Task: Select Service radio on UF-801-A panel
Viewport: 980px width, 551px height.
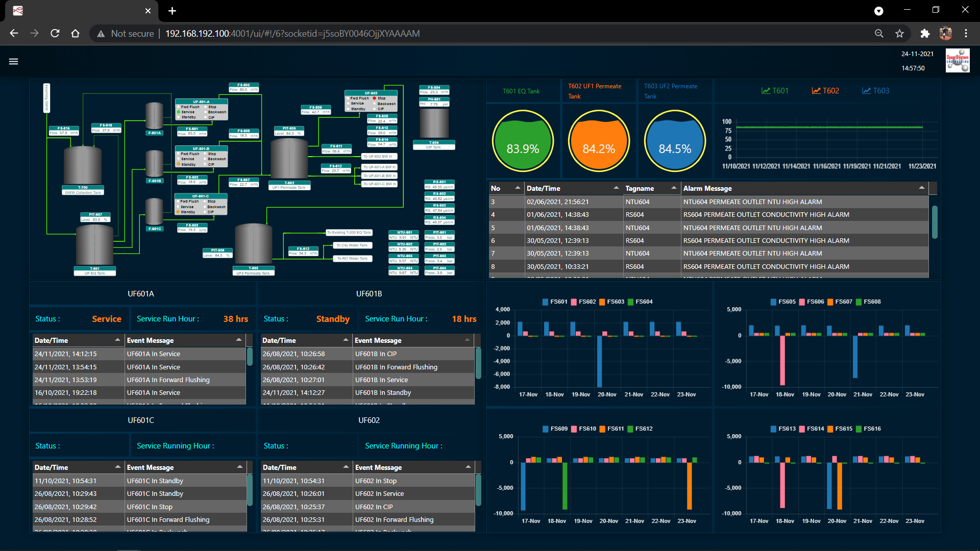Action: (179, 112)
